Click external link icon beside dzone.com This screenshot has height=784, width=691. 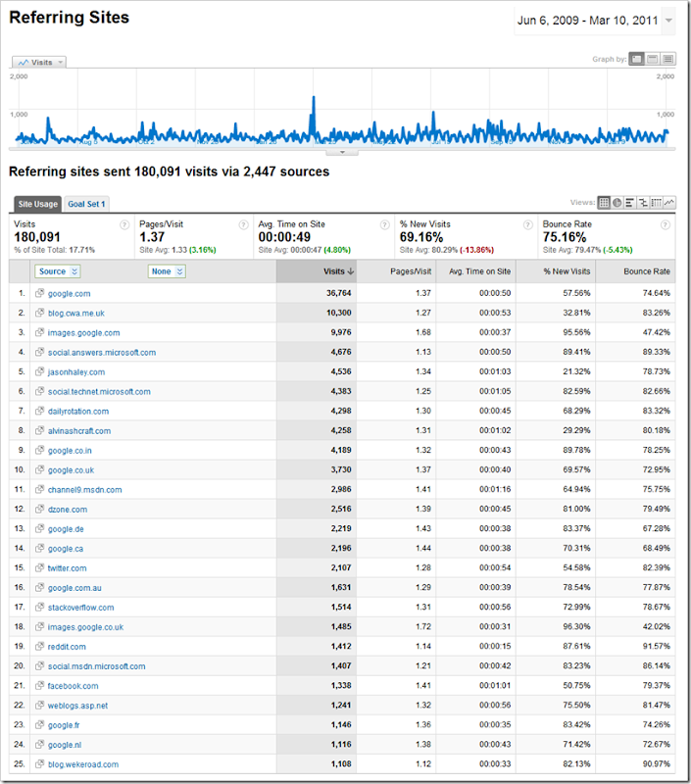(x=39, y=509)
